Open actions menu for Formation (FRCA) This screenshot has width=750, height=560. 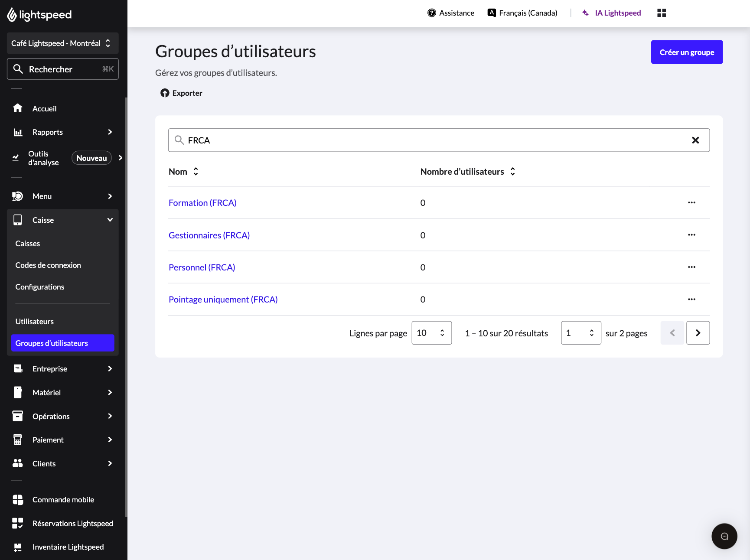point(691,202)
